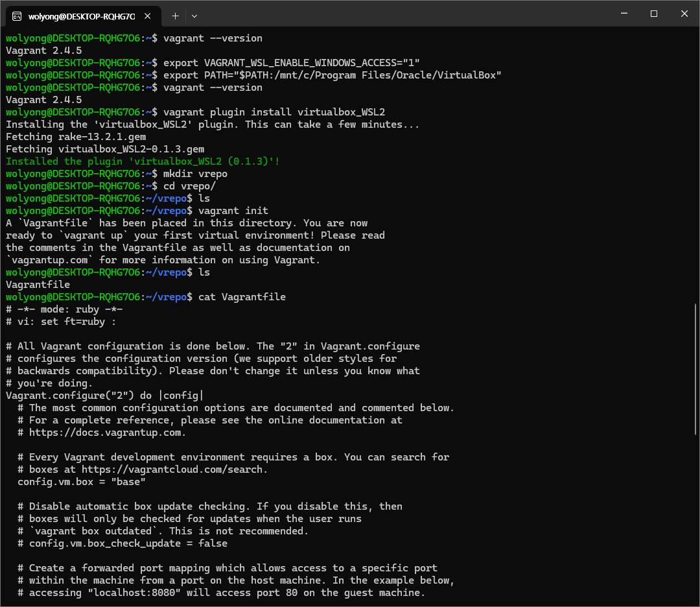Expand the new tab profile dropdown
The height and width of the screenshot is (607, 700).
click(x=194, y=16)
